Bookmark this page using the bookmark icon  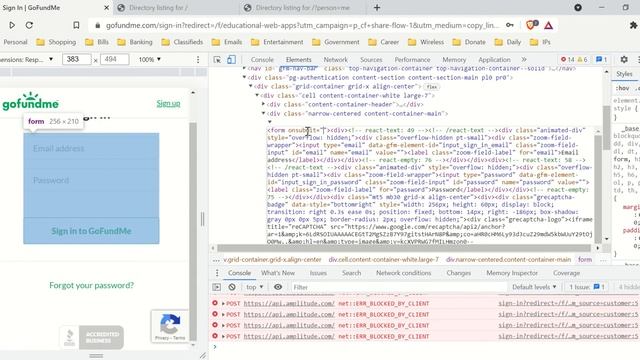pyautogui.click(x=76, y=25)
